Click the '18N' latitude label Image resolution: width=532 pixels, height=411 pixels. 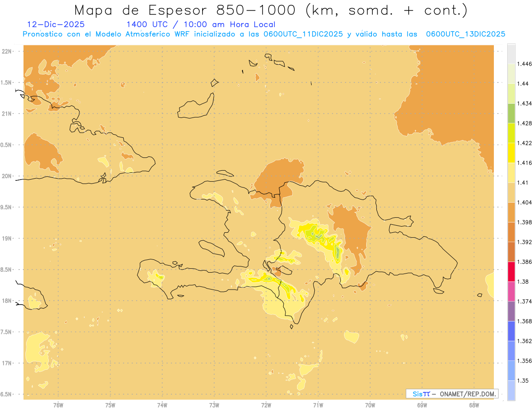[7, 301]
